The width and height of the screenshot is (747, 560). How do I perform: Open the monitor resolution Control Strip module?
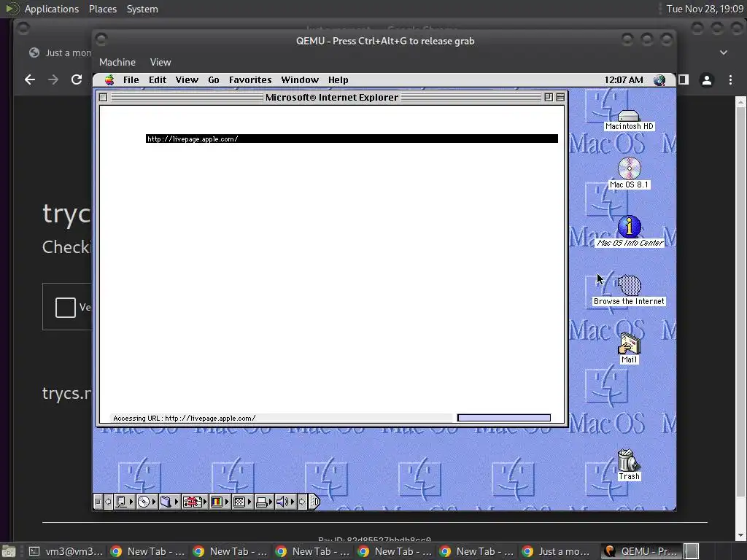click(x=242, y=502)
